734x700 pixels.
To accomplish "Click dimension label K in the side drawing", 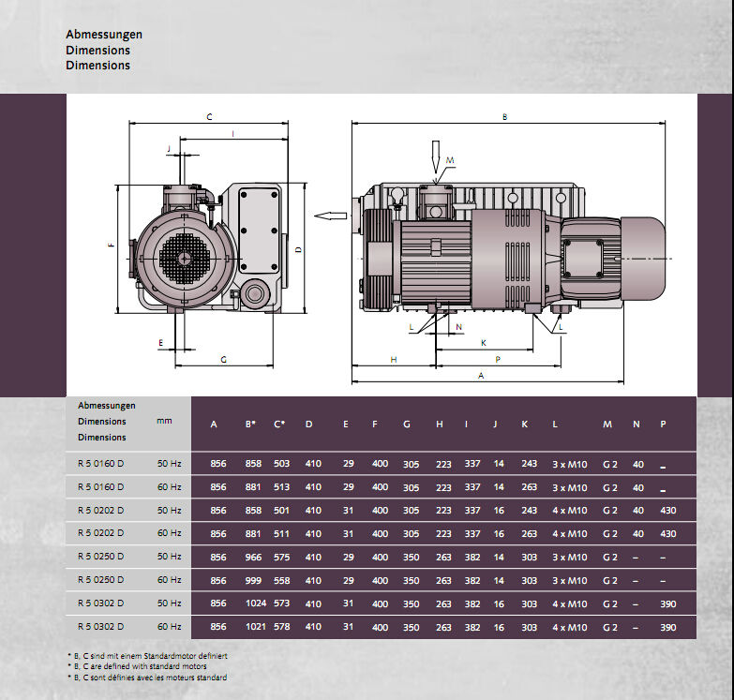I will 484,343.
